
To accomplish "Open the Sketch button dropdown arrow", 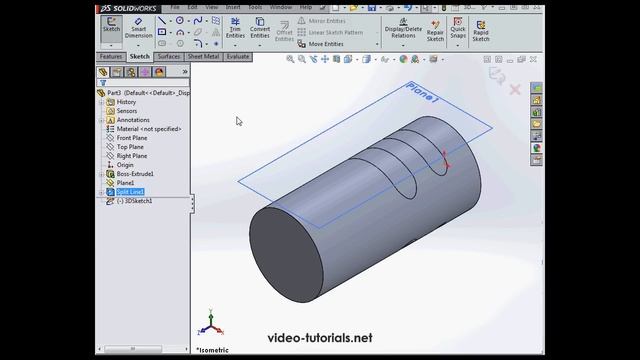I will (x=111, y=45).
